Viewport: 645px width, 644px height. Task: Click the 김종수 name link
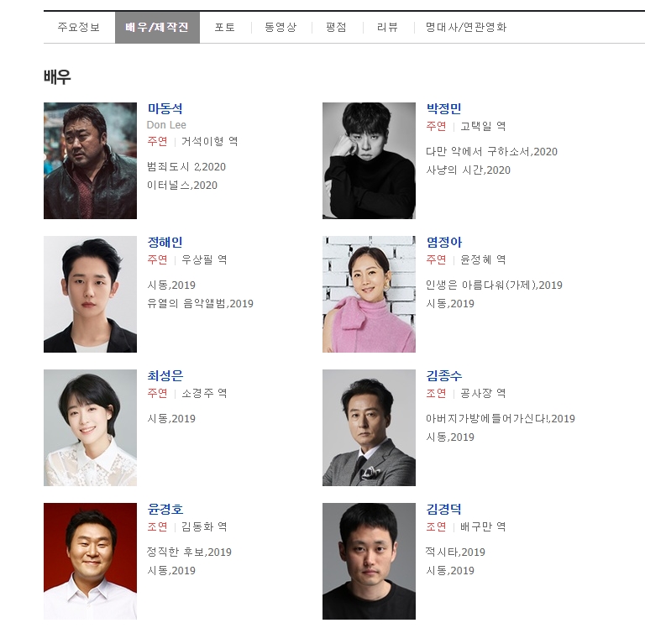[x=444, y=376]
